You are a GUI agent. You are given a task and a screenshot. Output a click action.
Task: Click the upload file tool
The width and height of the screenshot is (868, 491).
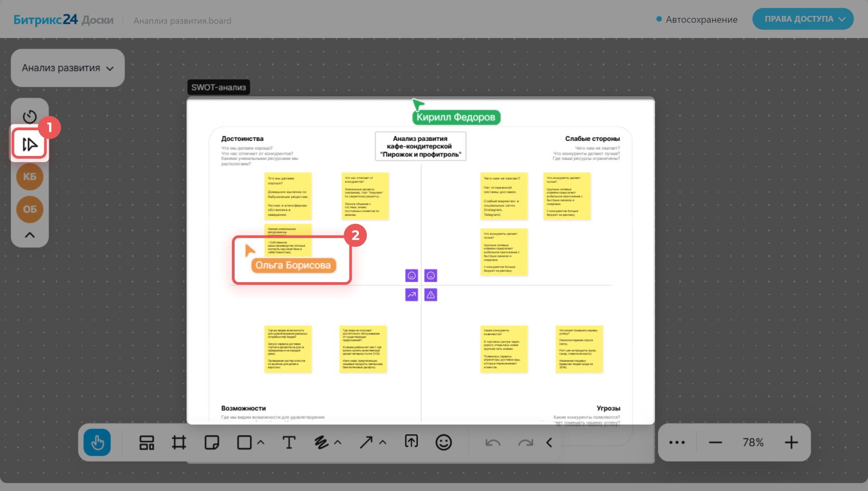411,442
